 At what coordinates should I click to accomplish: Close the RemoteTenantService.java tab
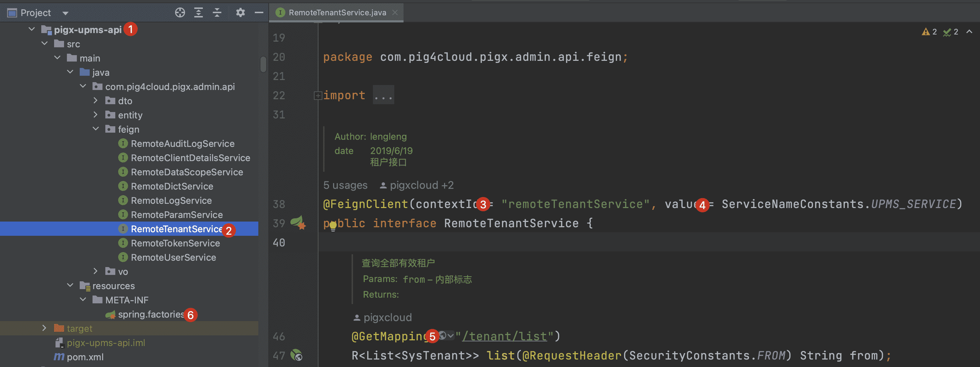pos(395,12)
